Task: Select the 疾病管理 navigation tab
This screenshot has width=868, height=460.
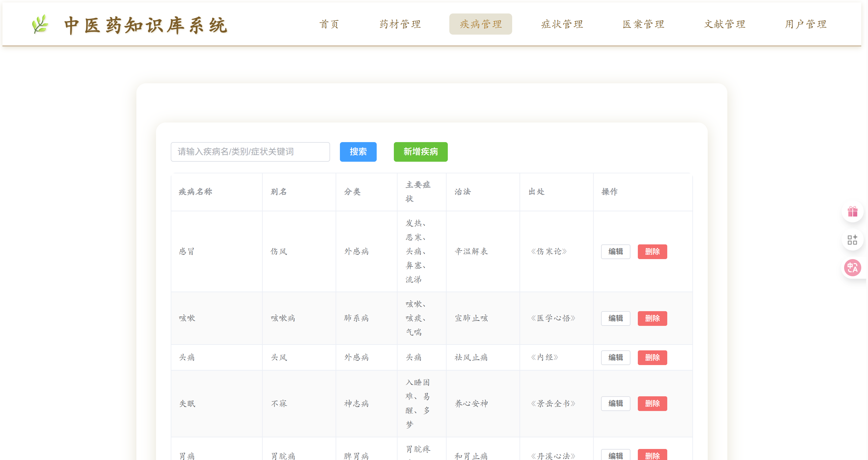Action: [x=481, y=24]
